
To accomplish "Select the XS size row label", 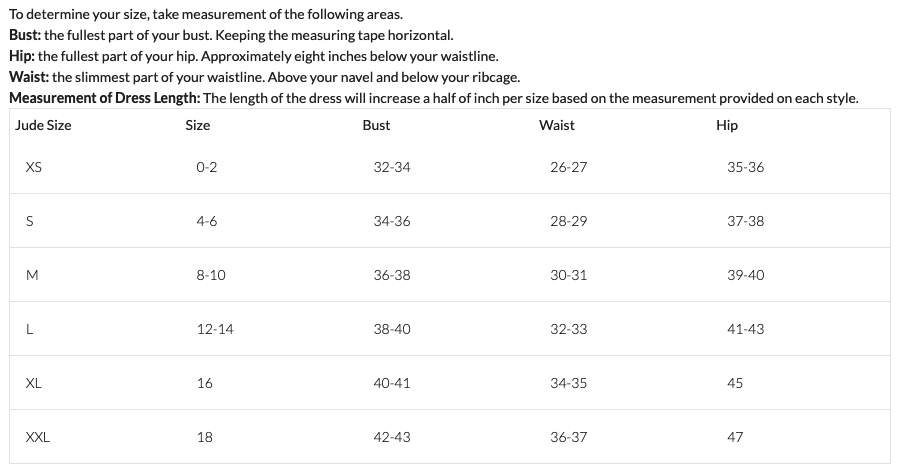I will click(33, 167).
